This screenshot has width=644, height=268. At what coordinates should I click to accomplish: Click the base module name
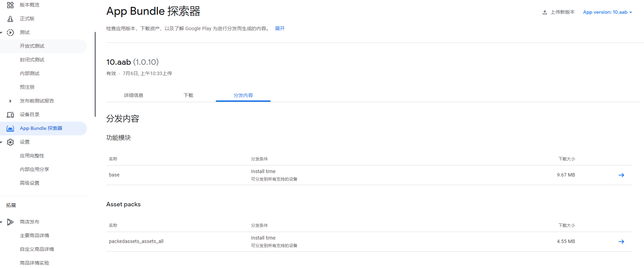click(x=114, y=175)
